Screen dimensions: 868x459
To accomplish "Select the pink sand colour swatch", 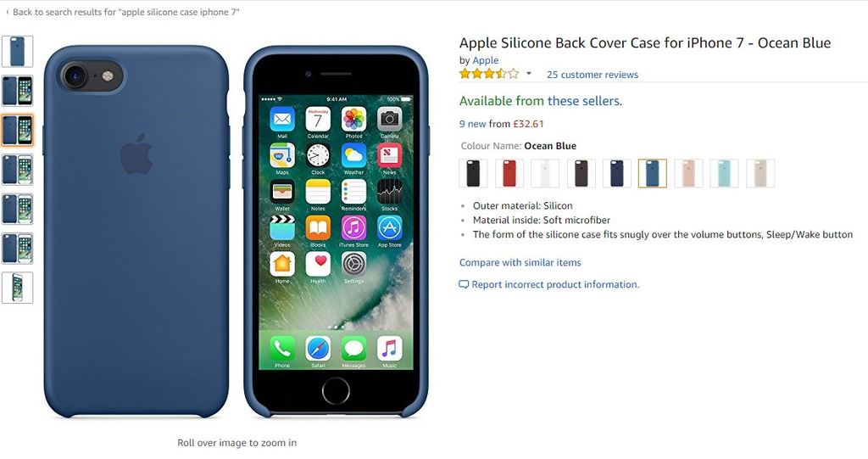I will point(688,174).
